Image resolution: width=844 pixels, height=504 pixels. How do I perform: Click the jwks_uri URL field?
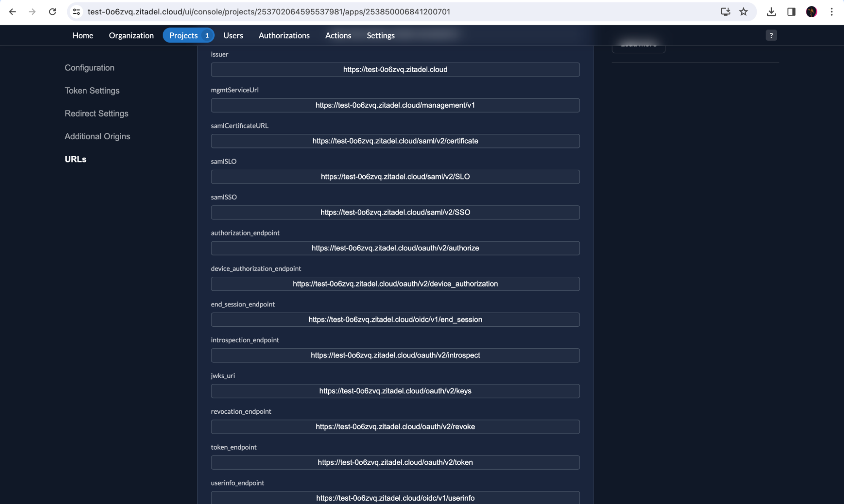click(395, 391)
